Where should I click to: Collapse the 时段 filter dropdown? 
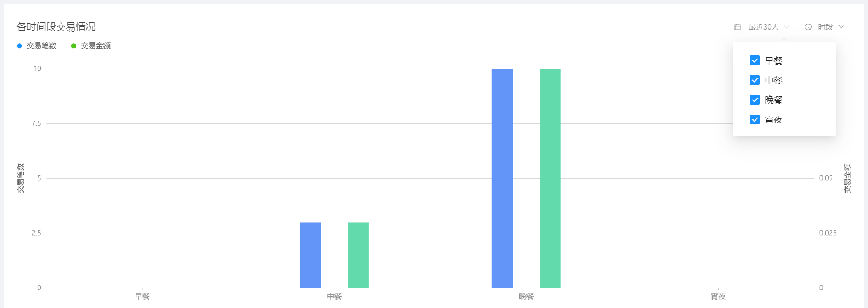point(825,27)
